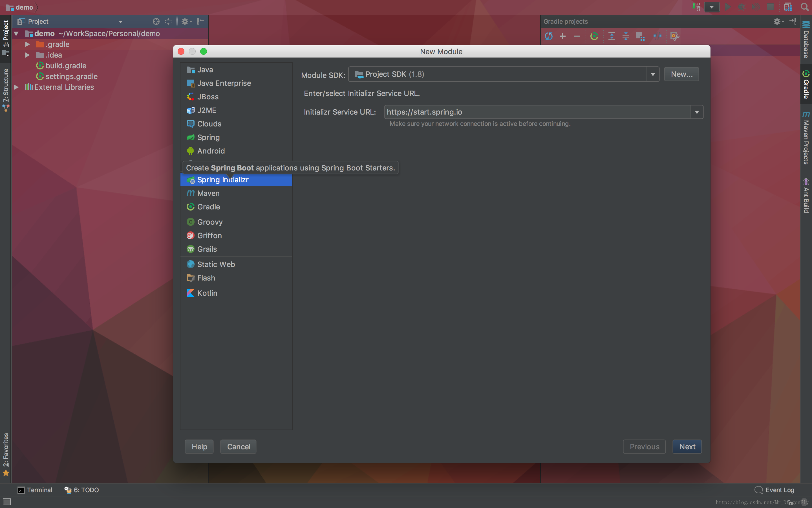Open Initializr Service URL dropdown arrow
The image size is (812, 508).
pos(697,112)
